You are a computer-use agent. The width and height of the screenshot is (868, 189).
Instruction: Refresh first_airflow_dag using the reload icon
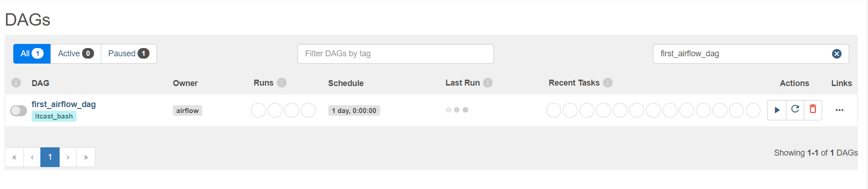tap(795, 110)
